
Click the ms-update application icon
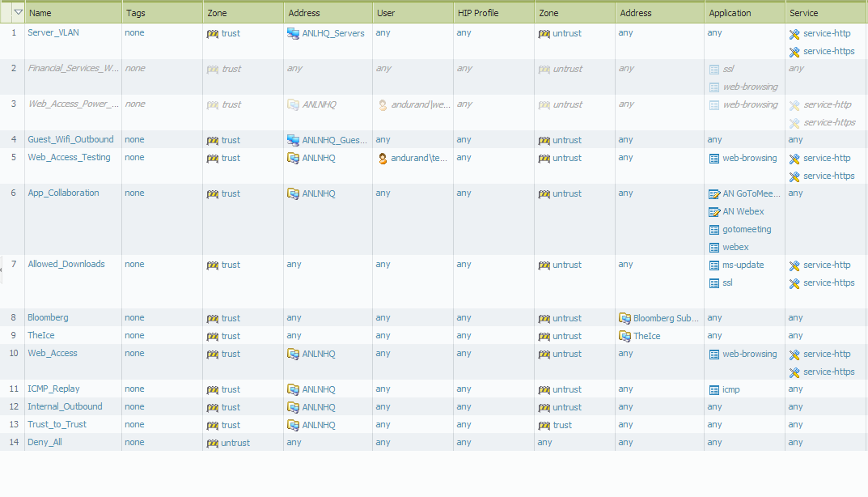(x=713, y=265)
